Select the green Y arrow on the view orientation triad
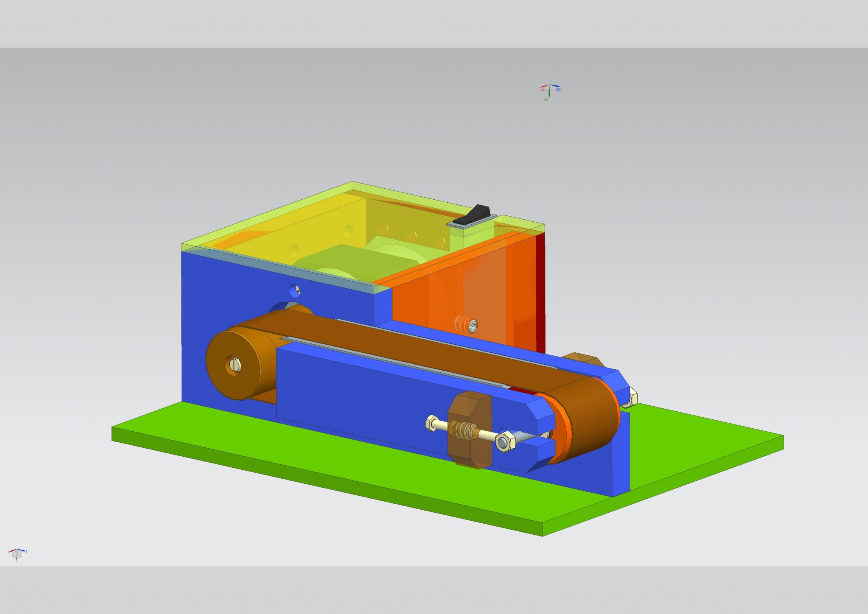The width and height of the screenshot is (868, 614). tap(17, 561)
